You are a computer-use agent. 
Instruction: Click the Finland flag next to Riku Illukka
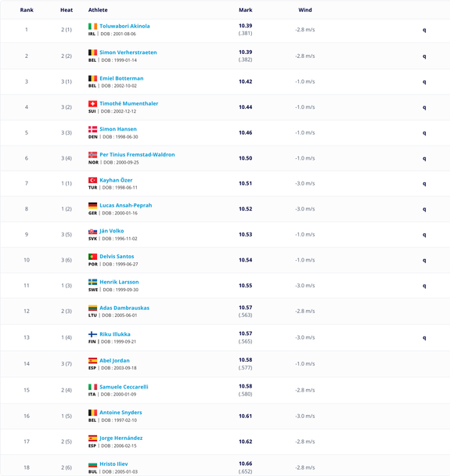pos(92,334)
